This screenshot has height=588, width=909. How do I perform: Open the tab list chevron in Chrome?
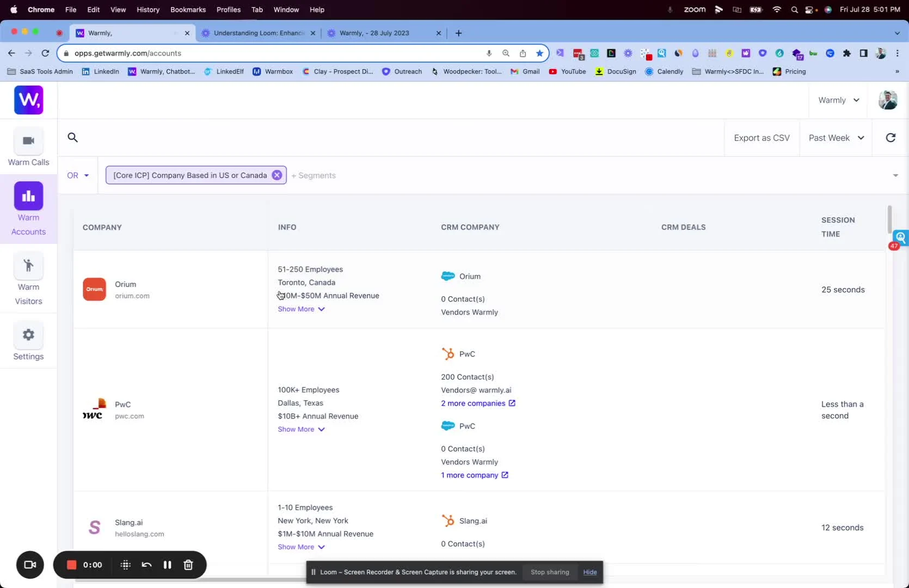click(897, 33)
